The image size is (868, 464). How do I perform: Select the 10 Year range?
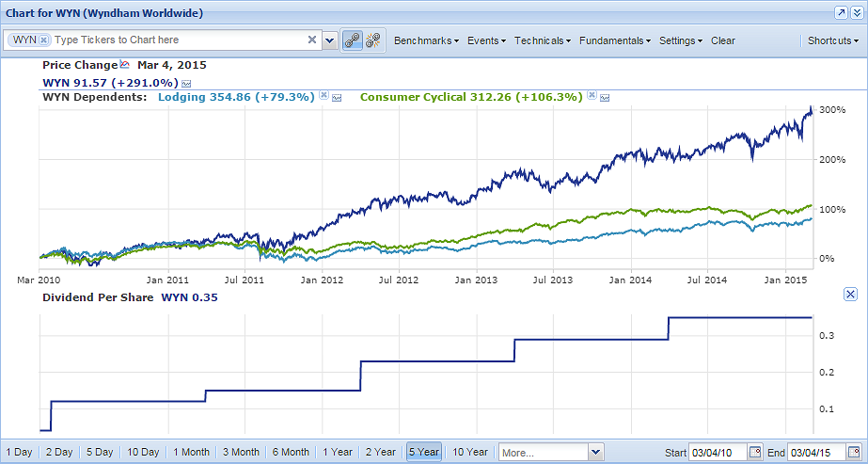[x=470, y=453]
